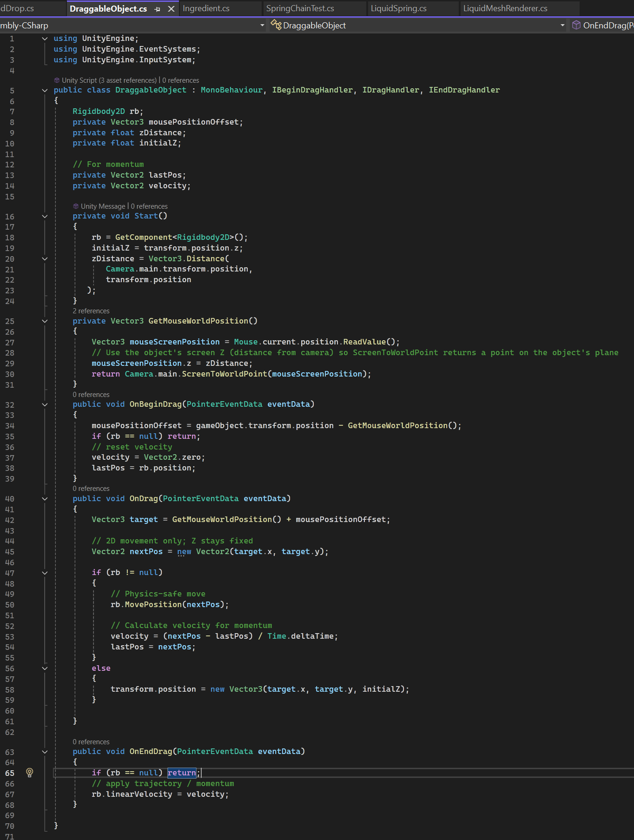Collapse the if (rb != null) block
634x840 pixels.
pyautogui.click(x=45, y=573)
